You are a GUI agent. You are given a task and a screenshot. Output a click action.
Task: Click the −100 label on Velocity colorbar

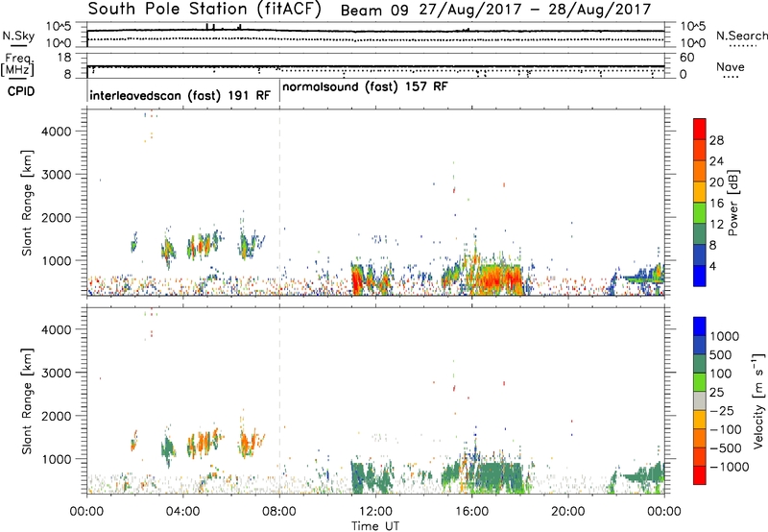pyautogui.click(x=726, y=429)
